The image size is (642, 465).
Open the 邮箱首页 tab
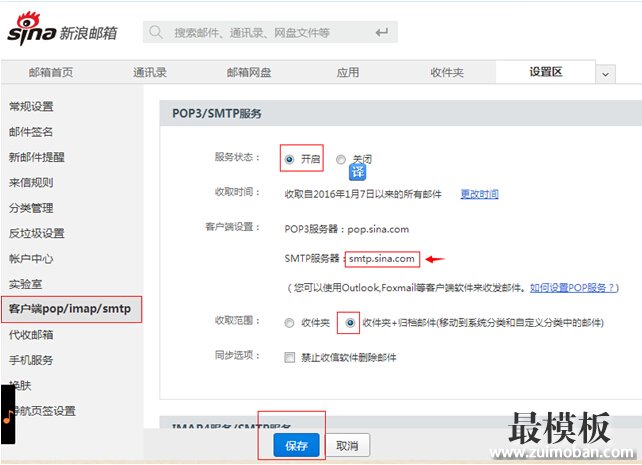pyautogui.click(x=51, y=72)
